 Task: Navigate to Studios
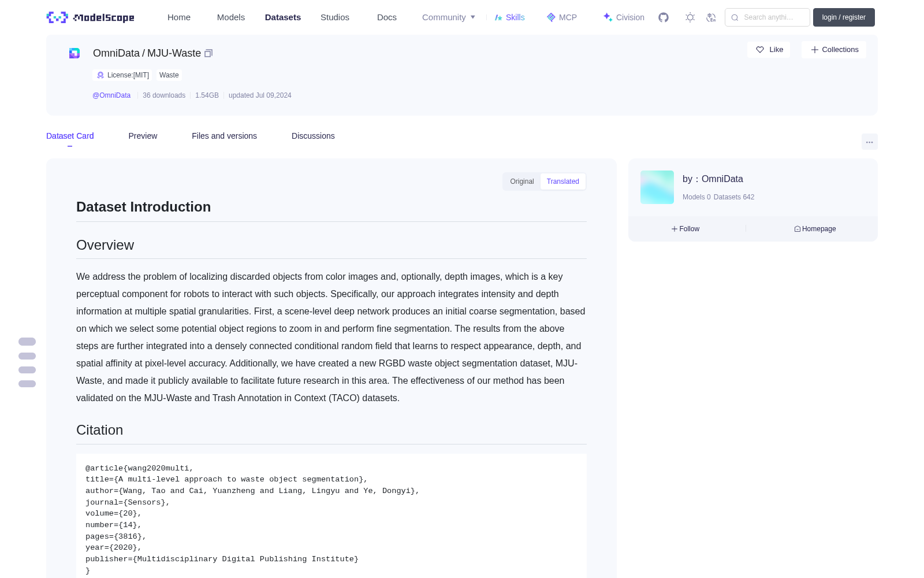pos(335,17)
